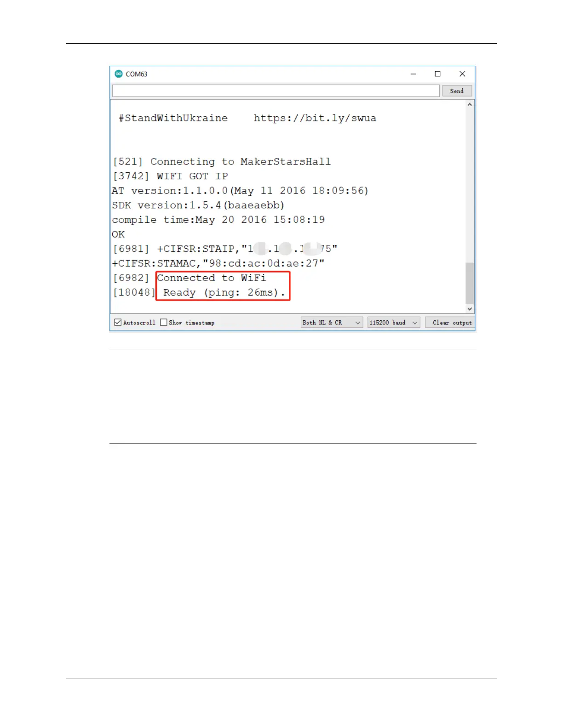
Task: Minimize the COM63 serial monitor window
Action: [413, 74]
